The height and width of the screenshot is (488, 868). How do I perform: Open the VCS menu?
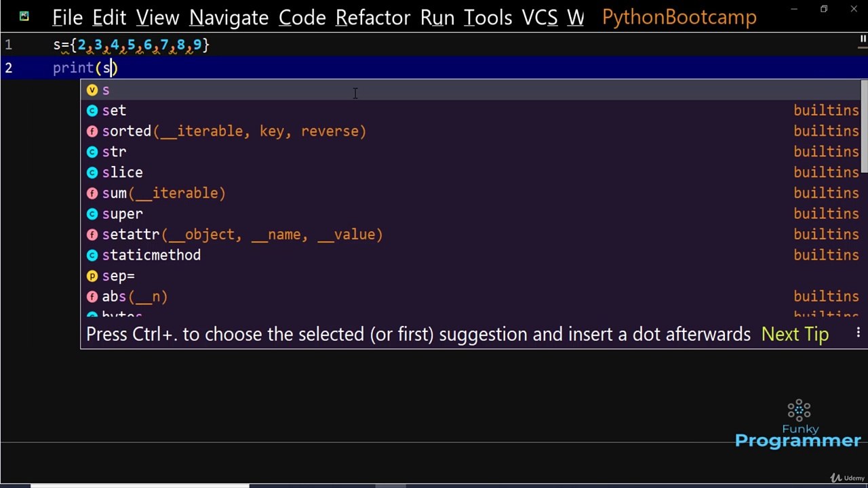coord(540,18)
